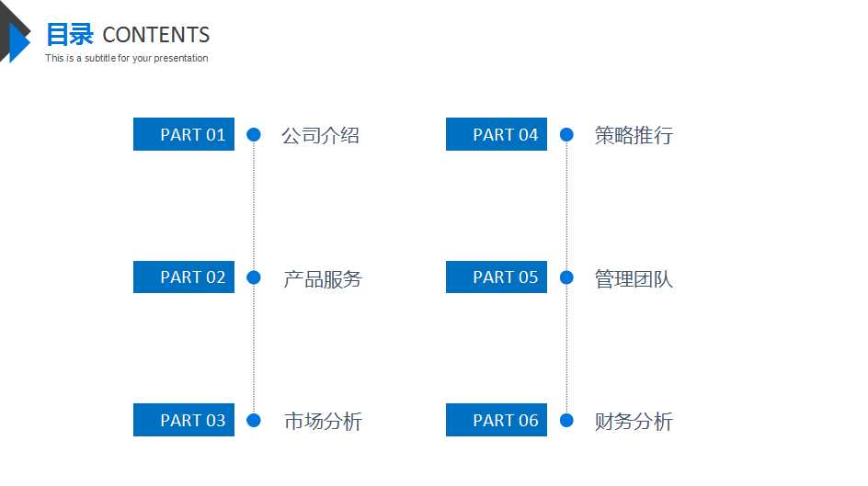This screenshot has width=868, height=486.
Task: Select the 产品服务 text
Action: coord(323,278)
